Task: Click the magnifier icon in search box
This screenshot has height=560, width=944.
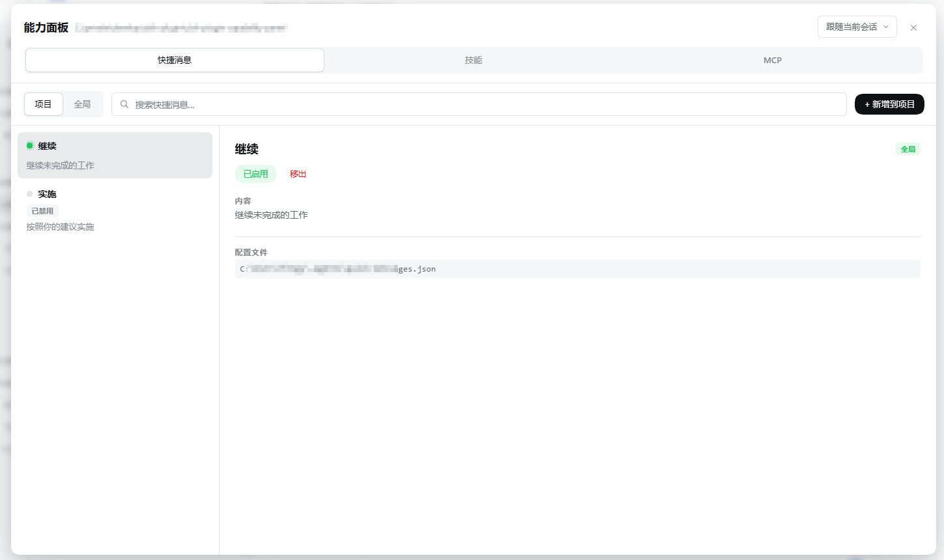Action: click(124, 104)
